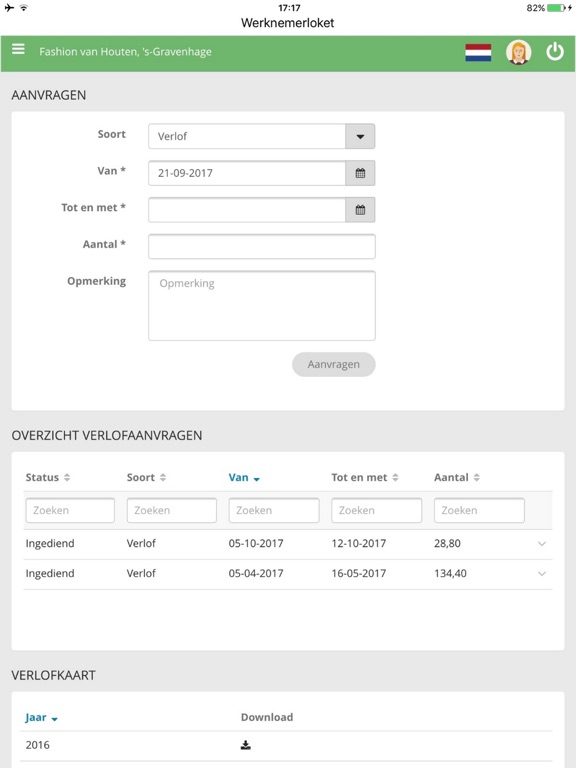The width and height of the screenshot is (576, 768).
Task: Click the 16-05-2017 end date cell
Action: [359, 573]
